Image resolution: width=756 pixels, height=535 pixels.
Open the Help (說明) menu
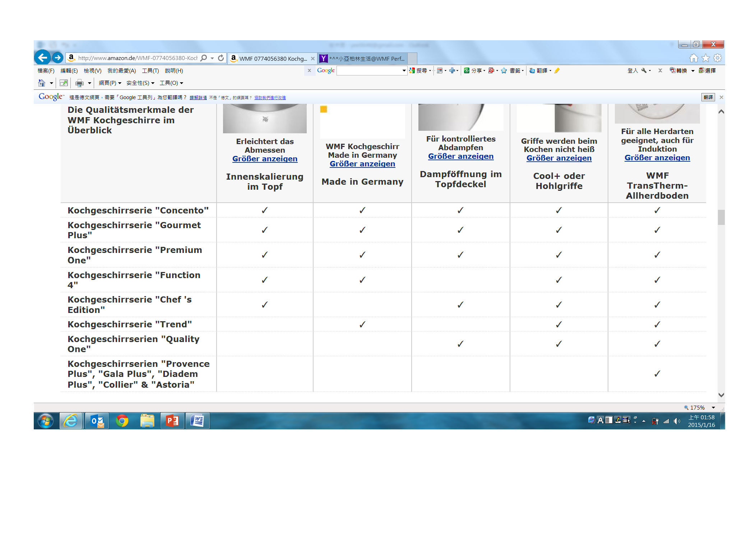click(174, 70)
